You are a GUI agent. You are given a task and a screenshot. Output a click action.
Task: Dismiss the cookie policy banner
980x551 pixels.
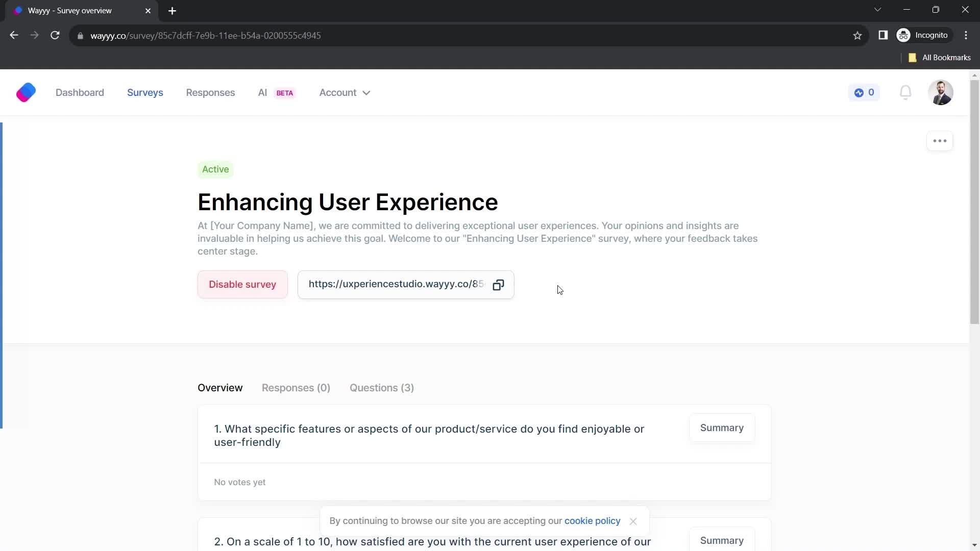click(633, 521)
